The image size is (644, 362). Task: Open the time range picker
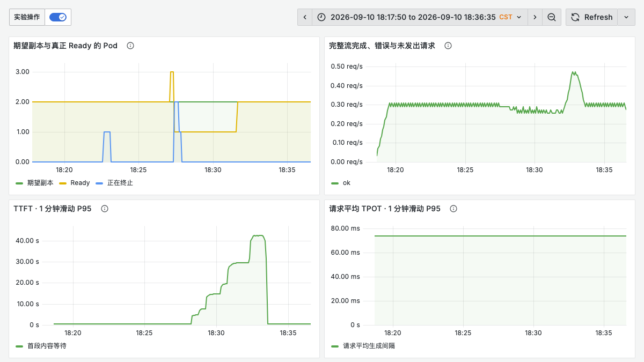(x=420, y=17)
